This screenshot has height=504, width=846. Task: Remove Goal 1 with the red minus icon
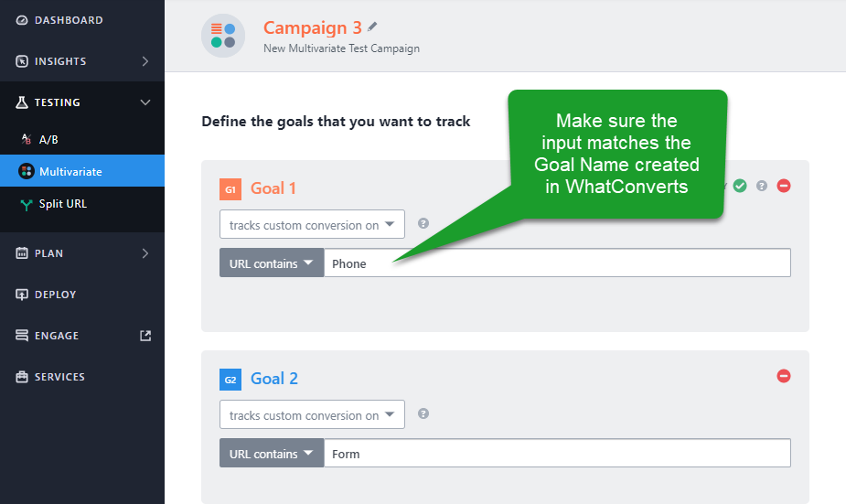(784, 186)
